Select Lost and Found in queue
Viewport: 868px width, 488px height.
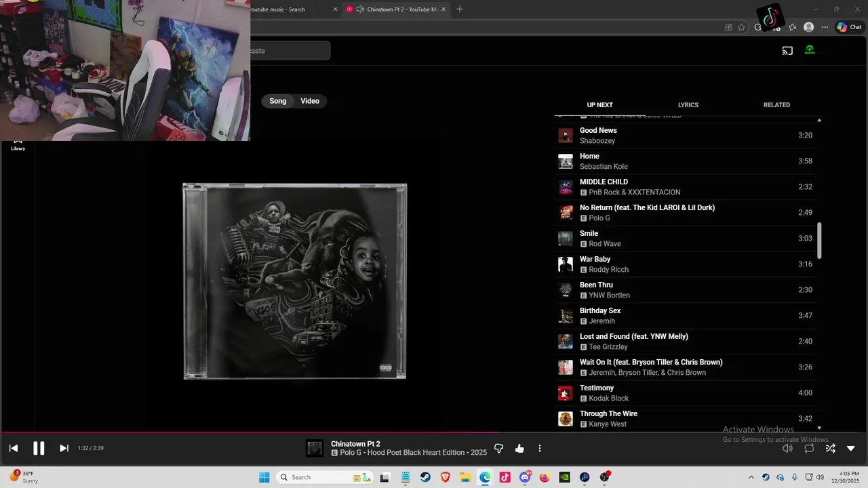(685, 342)
